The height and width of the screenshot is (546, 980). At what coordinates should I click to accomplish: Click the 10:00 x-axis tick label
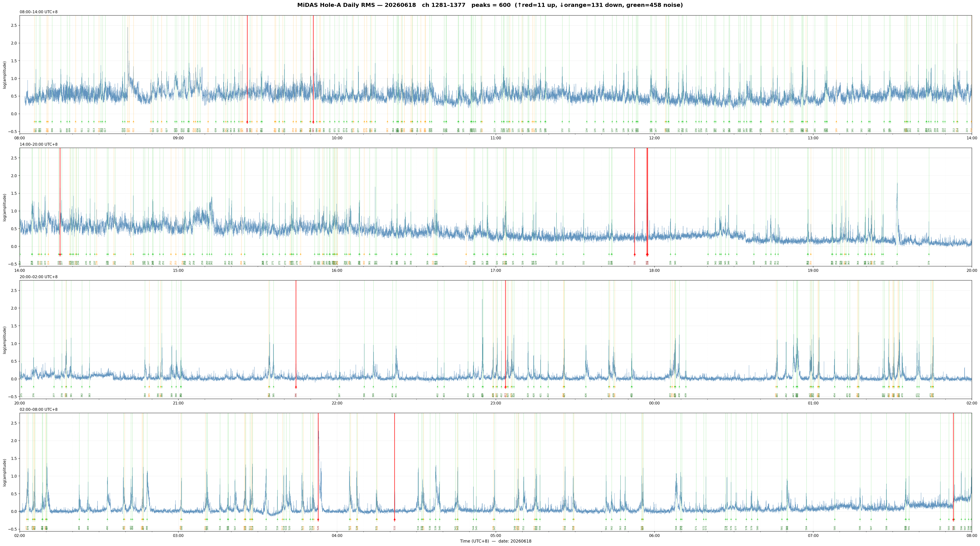point(337,138)
